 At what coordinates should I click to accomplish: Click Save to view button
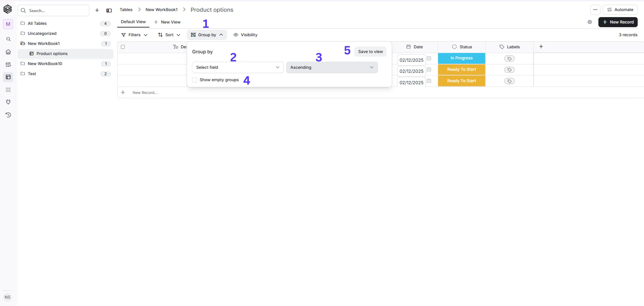371,52
